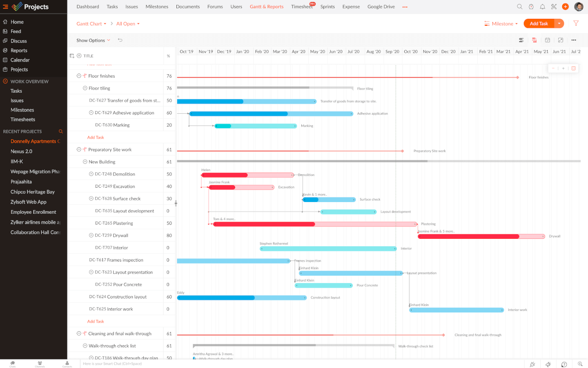Open the user profile avatar
The height and width of the screenshot is (368, 588).
coord(579,7)
